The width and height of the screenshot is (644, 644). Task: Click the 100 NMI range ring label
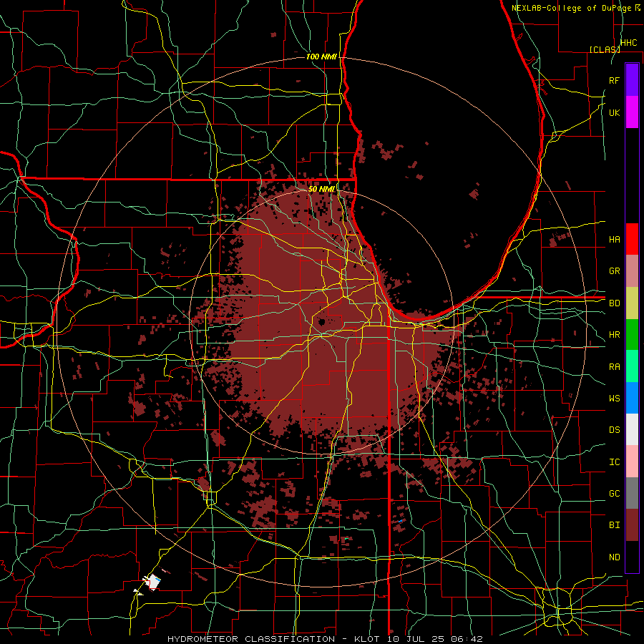tap(321, 57)
